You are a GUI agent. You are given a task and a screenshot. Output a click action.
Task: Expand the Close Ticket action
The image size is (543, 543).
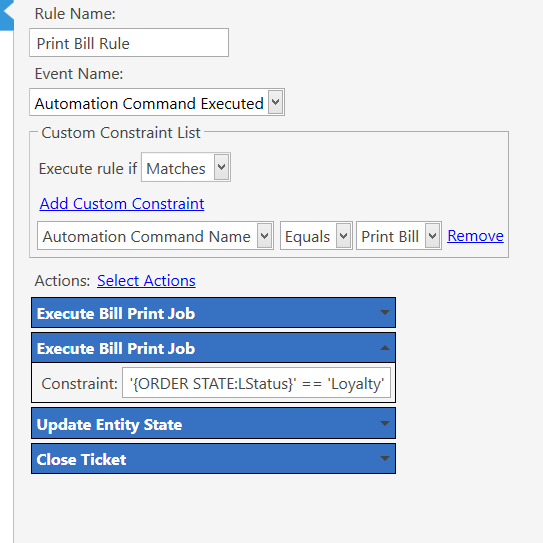click(x=213, y=459)
